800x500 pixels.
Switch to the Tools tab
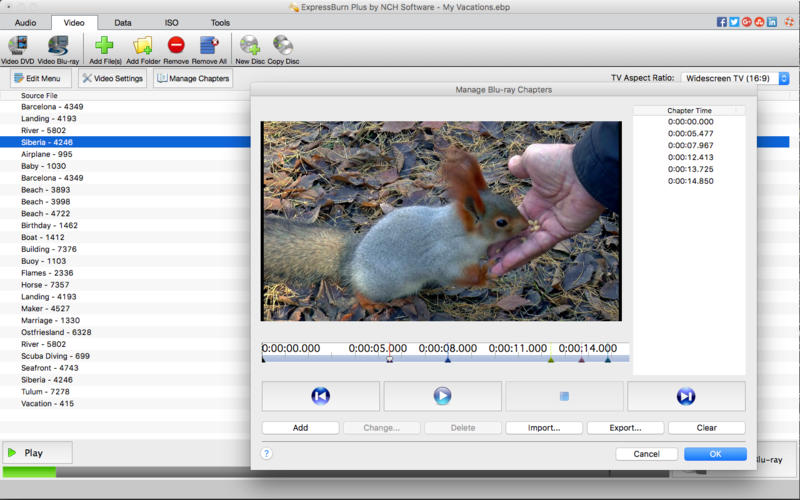coord(220,22)
